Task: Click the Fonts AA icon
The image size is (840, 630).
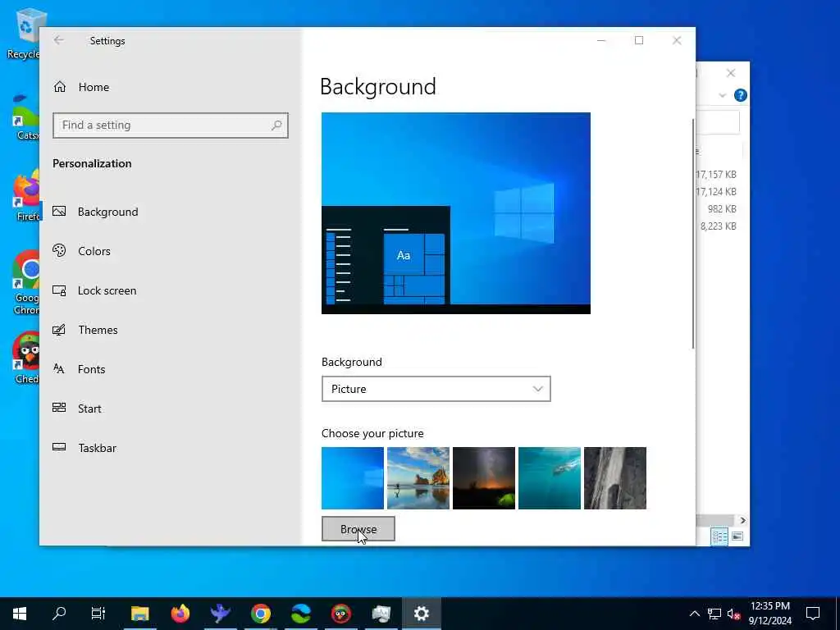Action: point(59,368)
